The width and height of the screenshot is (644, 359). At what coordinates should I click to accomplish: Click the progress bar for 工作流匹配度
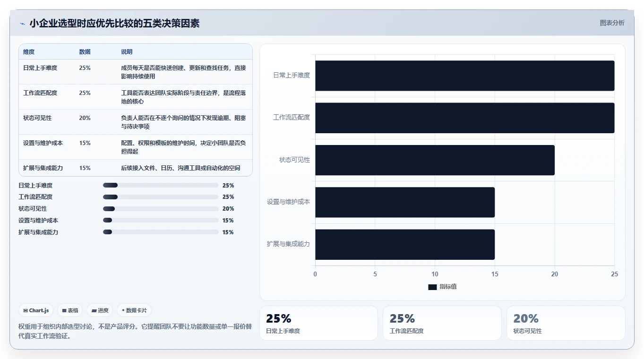pos(161,197)
